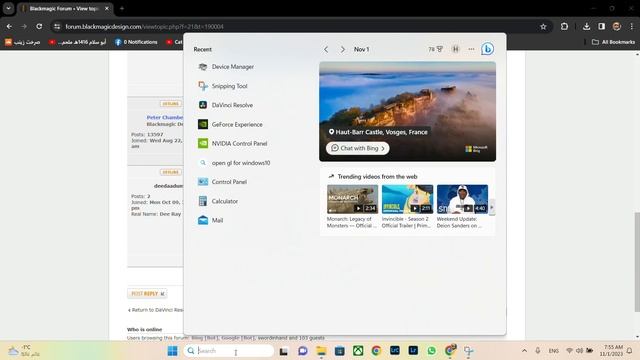This screenshot has height=360, width=640.
Task: Bookmark this page with star icon
Action: click(x=543, y=27)
